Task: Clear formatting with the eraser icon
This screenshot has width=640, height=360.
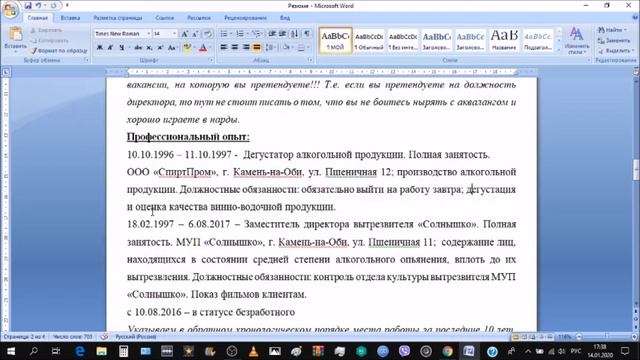Action: [208, 34]
